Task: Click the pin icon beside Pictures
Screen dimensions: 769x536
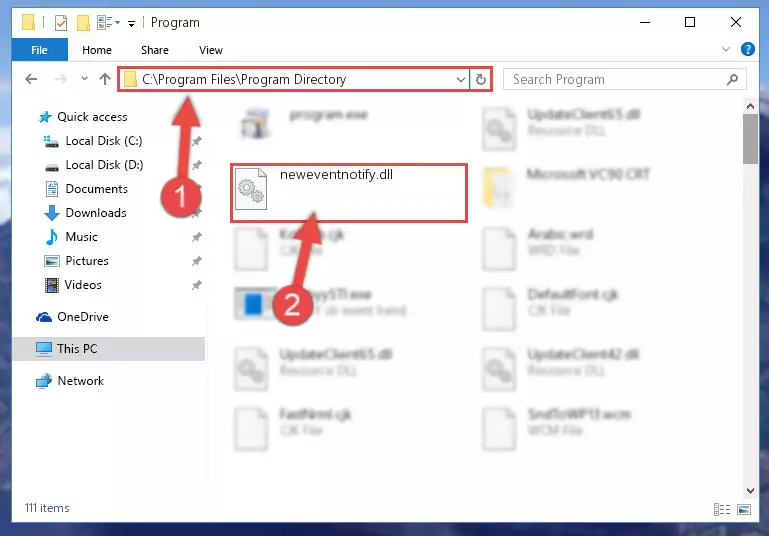Action: (197, 261)
